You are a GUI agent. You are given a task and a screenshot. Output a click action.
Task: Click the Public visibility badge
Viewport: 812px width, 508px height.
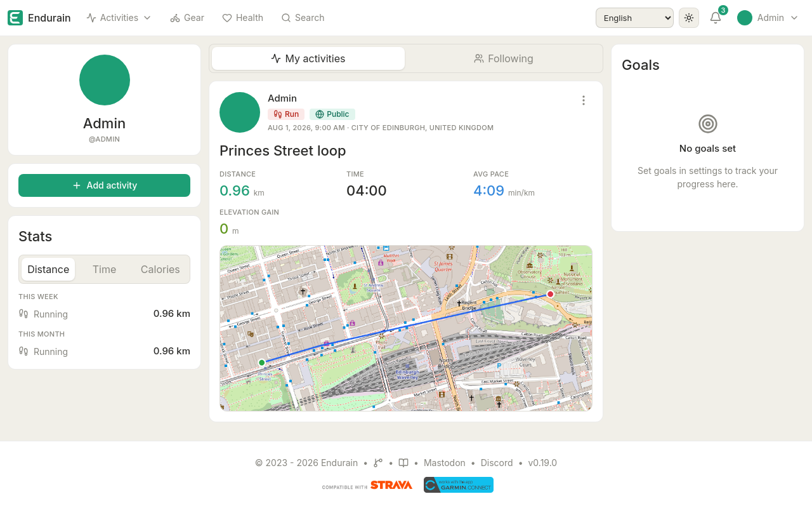coord(332,114)
